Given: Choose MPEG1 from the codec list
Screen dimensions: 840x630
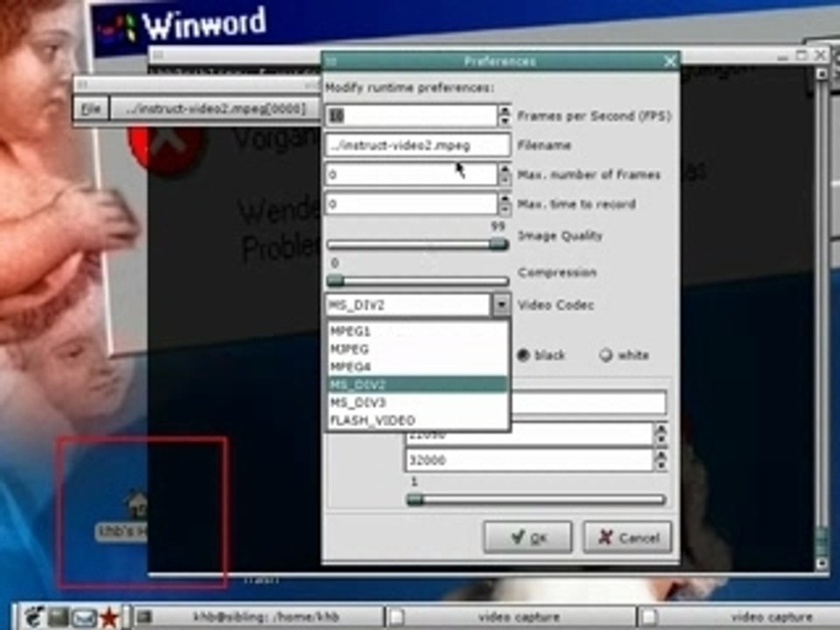Looking at the screenshot, I should pos(418,331).
